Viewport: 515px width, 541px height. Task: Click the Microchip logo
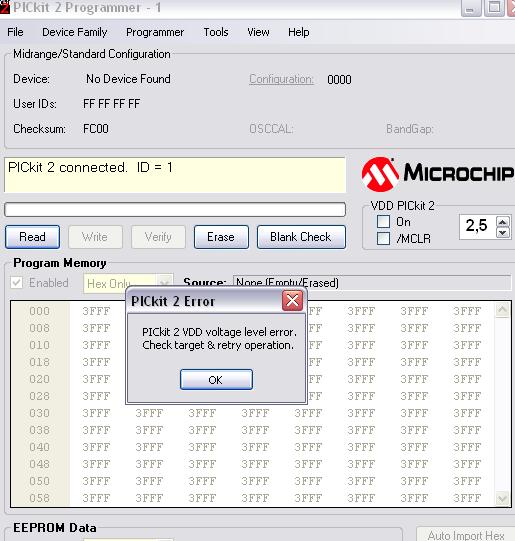coord(437,174)
